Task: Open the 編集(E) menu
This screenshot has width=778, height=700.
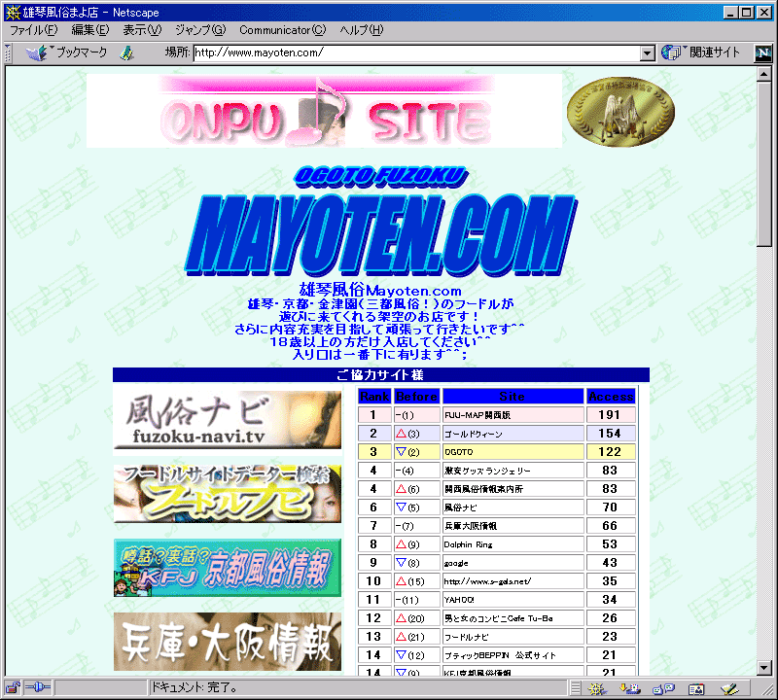Action: coord(89,30)
